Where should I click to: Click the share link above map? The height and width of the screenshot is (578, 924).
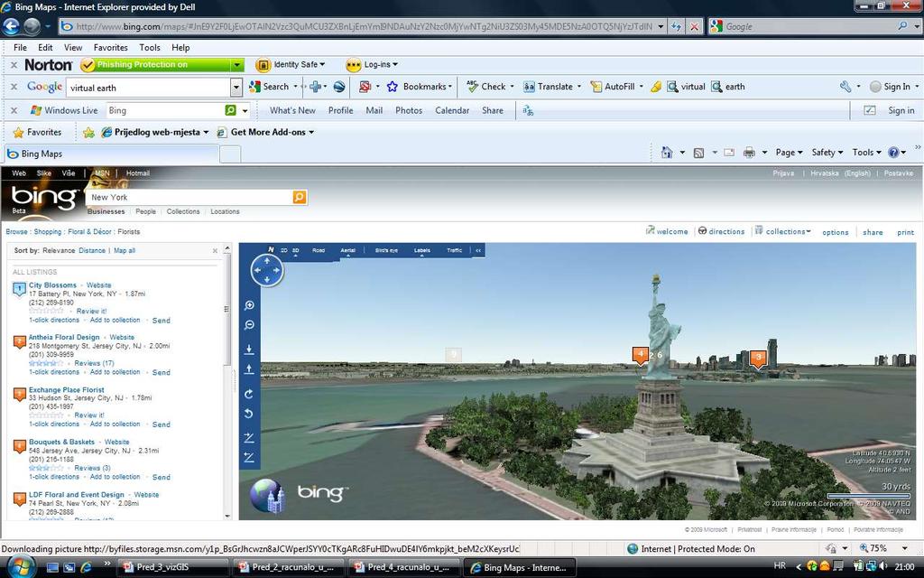[x=873, y=232]
